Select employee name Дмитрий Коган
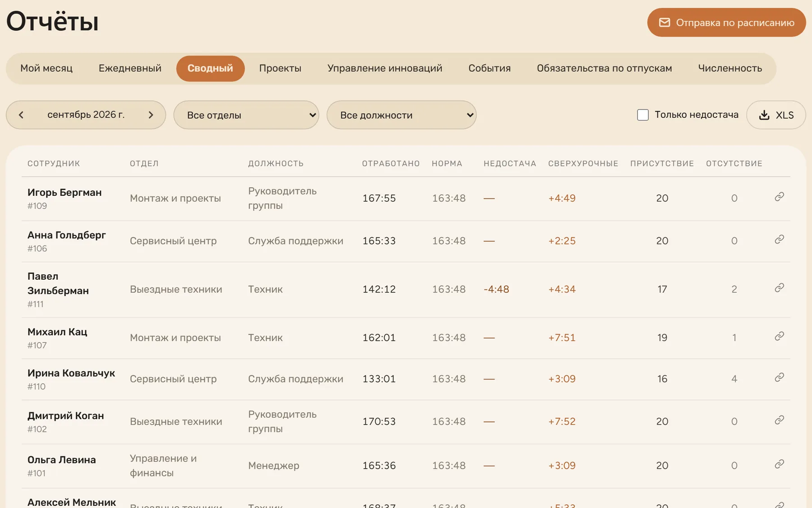This screenshot has width=812, height=508. tap(65, 416)
